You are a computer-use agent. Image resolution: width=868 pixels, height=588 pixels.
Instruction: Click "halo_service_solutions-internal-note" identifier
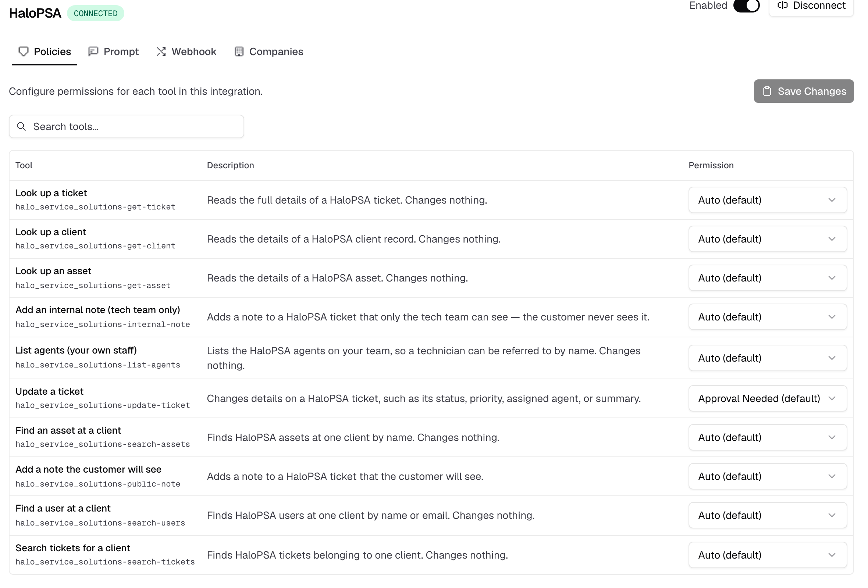pos(103,324)
